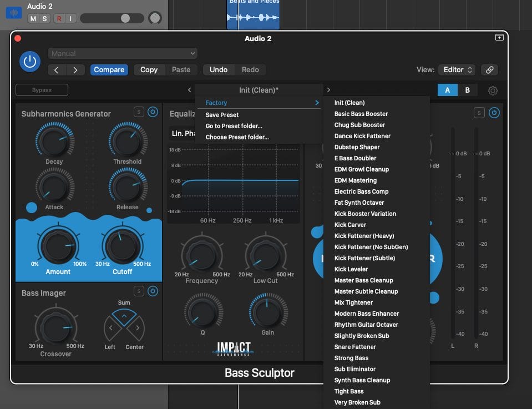Viewport: 532px width, 409px height.
Task: Select the Dubstep Shaper preset
Action: 357,147
